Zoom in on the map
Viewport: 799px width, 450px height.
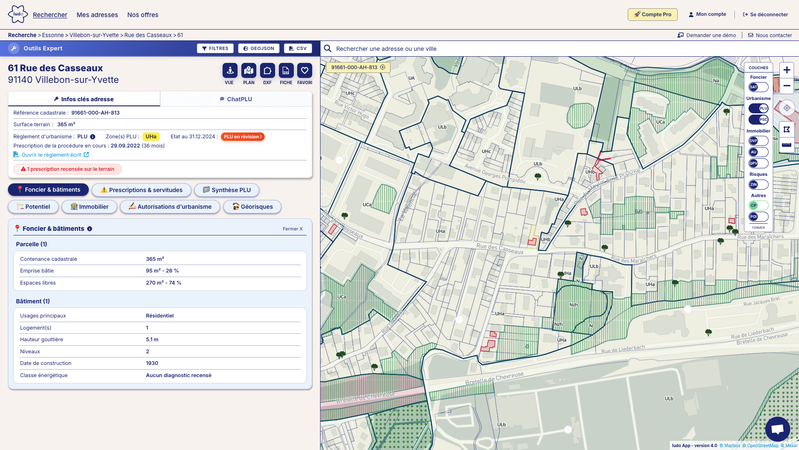pyautogui.click(x=787, y=70)
